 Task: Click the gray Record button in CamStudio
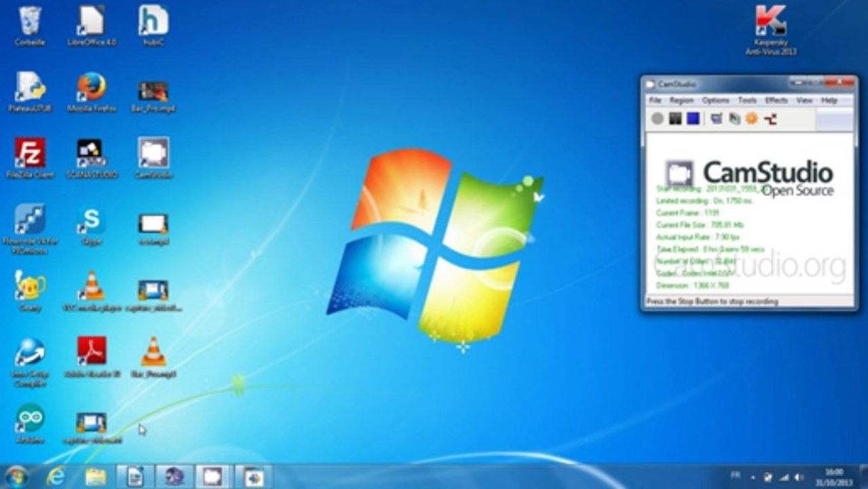pos(657,119)
